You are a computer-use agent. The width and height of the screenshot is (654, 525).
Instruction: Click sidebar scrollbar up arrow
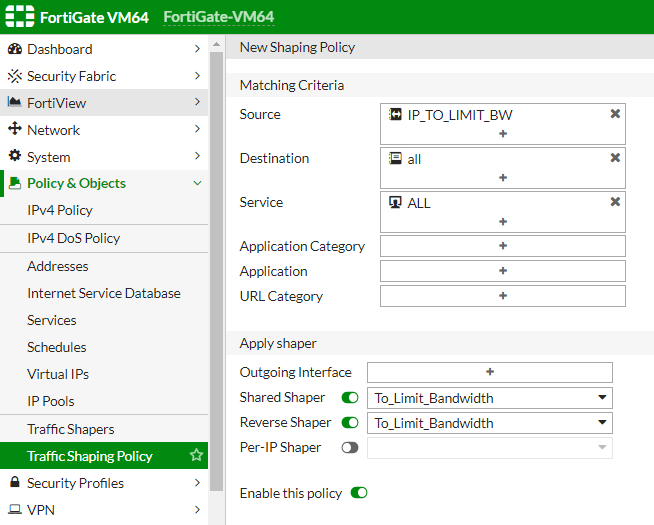(216, 44)
